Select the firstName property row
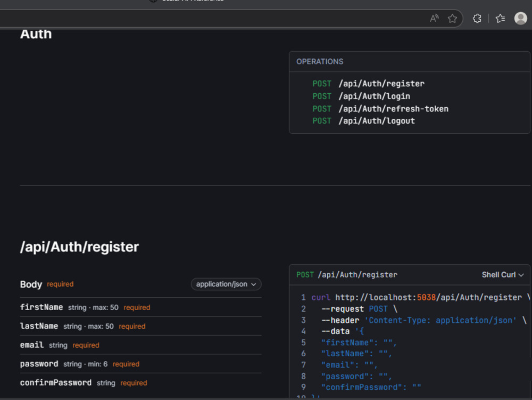 (140, 307)
